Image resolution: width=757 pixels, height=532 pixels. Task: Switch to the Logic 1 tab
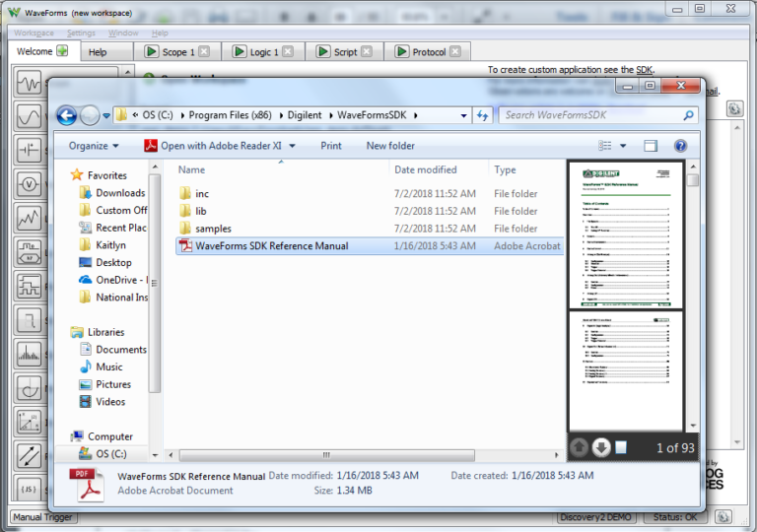coord(262,52)
